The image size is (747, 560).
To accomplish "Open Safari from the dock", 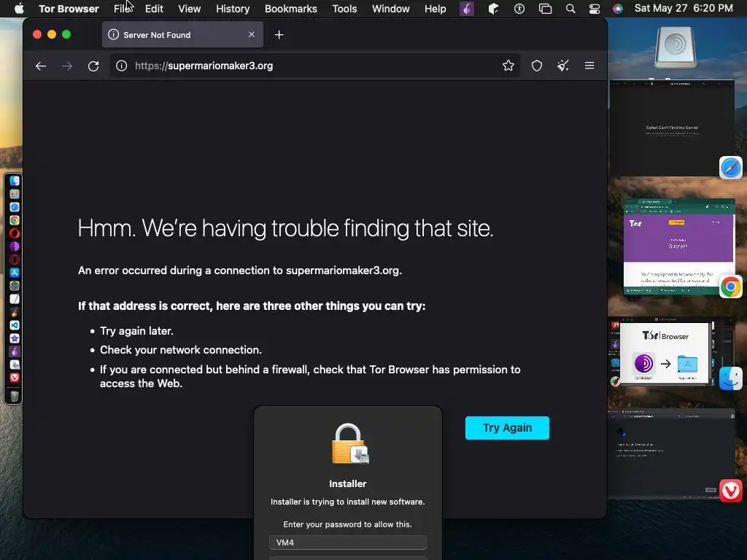I will tap(15, 207).
